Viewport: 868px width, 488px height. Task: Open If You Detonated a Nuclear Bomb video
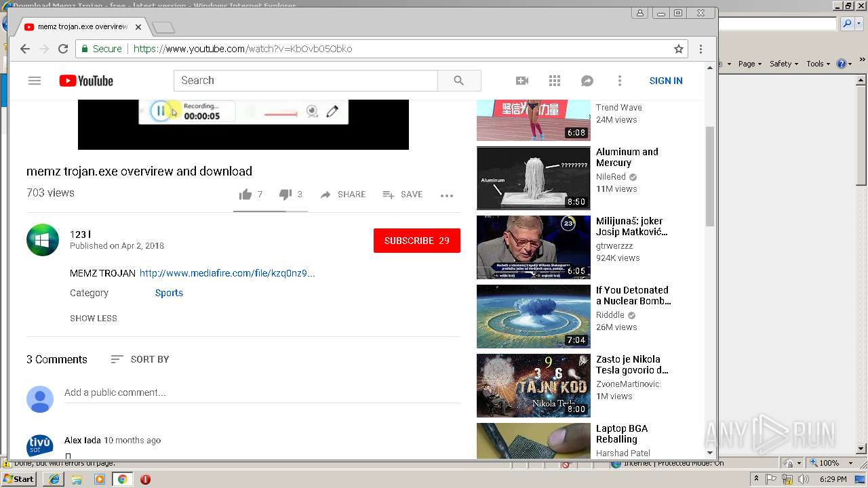(534, 317)
